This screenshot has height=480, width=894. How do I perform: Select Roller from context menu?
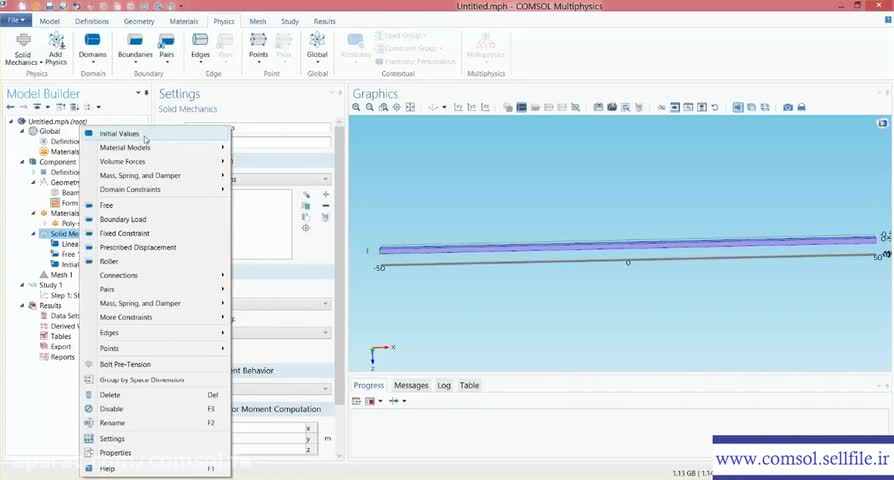(x=156, y=261)
